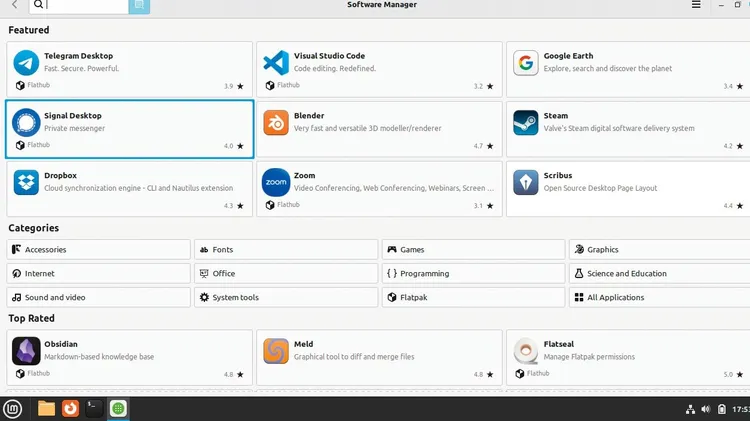Screen dimensions: 750x421
Task: Click the blue search options button
Action: [139, 6]
